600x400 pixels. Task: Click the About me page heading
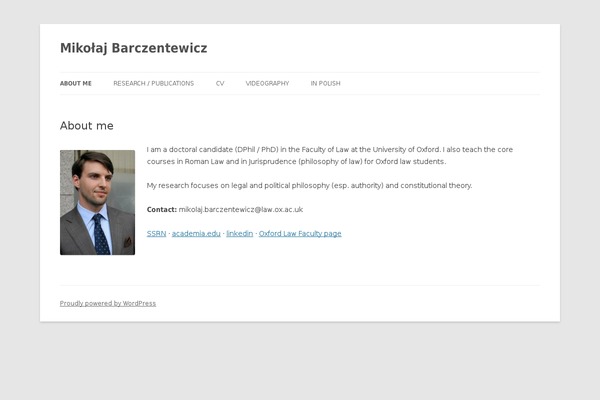click(x=86, y=126)
